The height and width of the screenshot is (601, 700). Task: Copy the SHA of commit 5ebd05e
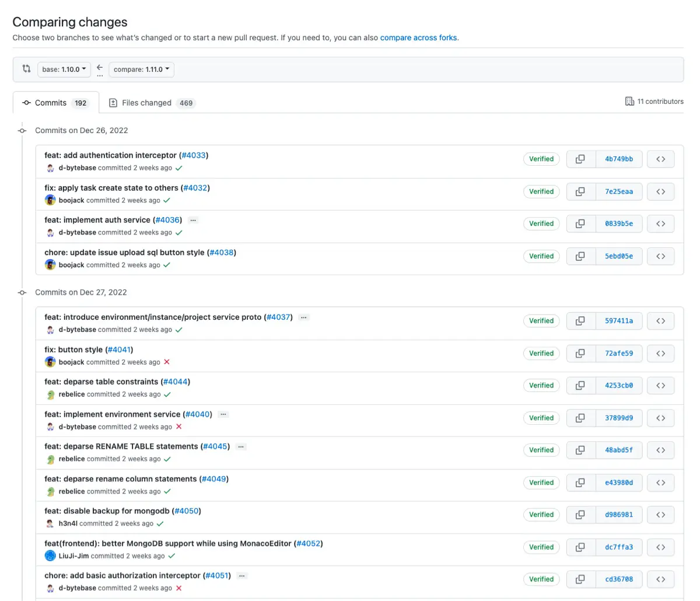[x=580, y=256]
